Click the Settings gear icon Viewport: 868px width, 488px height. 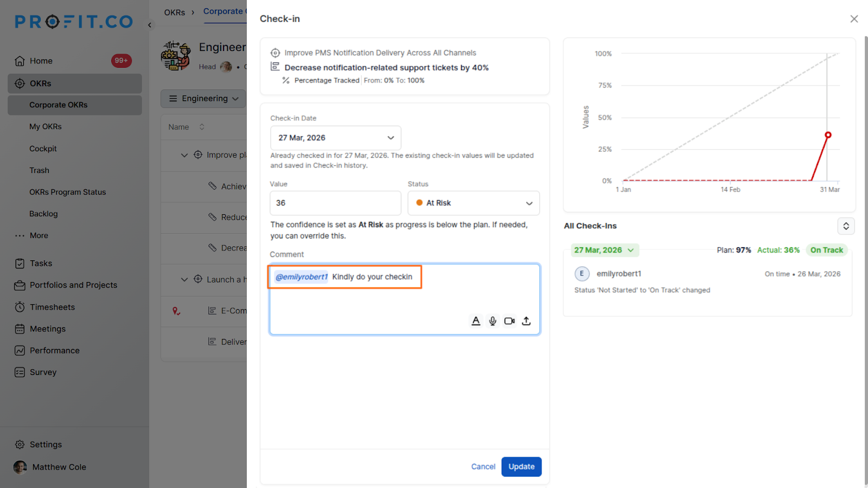(20, 445)
